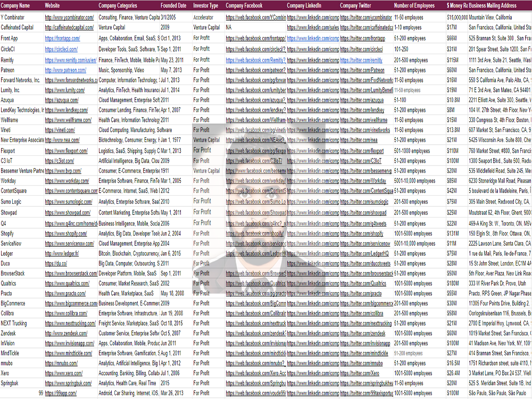This screenshot has width=532, height=399.
Task: Select the $15,000,000 money raised cell
Action: [x=457, y=18]
